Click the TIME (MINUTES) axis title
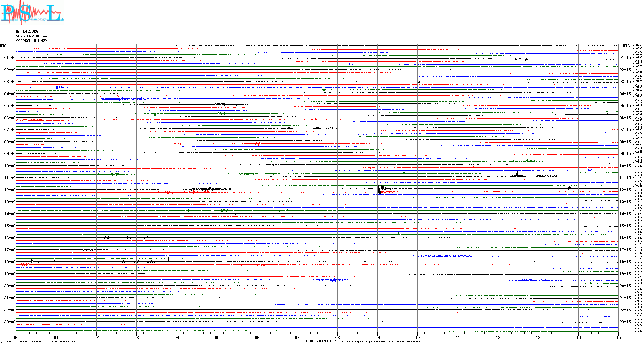Screen dimensions: 644x346 (x=321, y=341)
